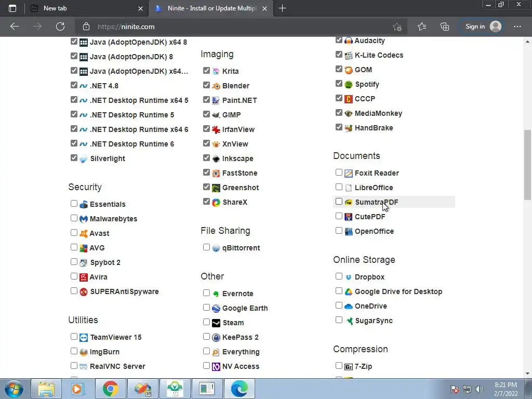Viewport: 532px width, 399px height.
Task: Open File Explorer from the taskbar
Action: 46,389
